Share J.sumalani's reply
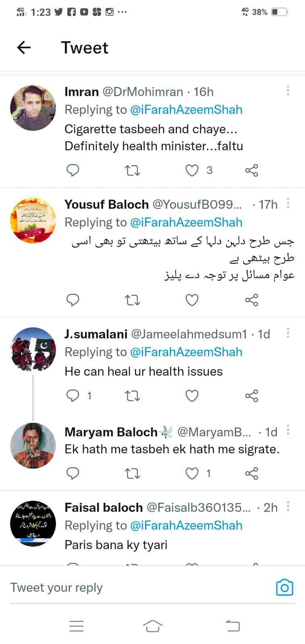 tap(251, 396)
